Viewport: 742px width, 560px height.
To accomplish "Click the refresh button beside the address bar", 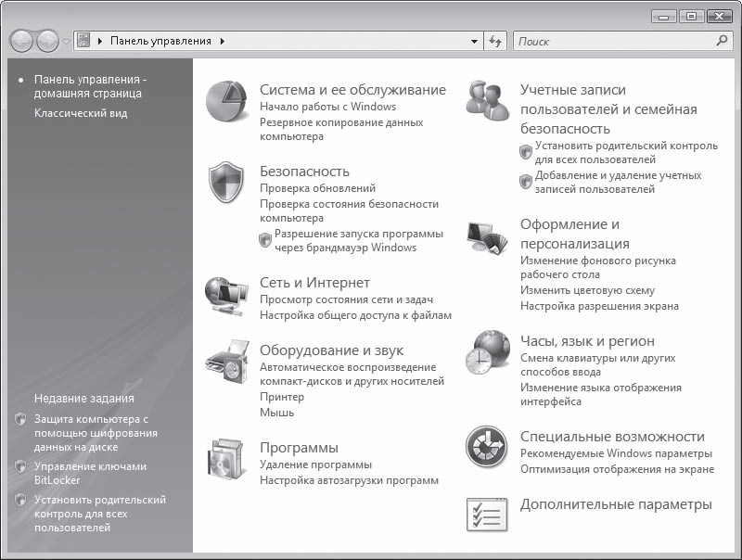I will pyautogui.click(x=495, y=42).
